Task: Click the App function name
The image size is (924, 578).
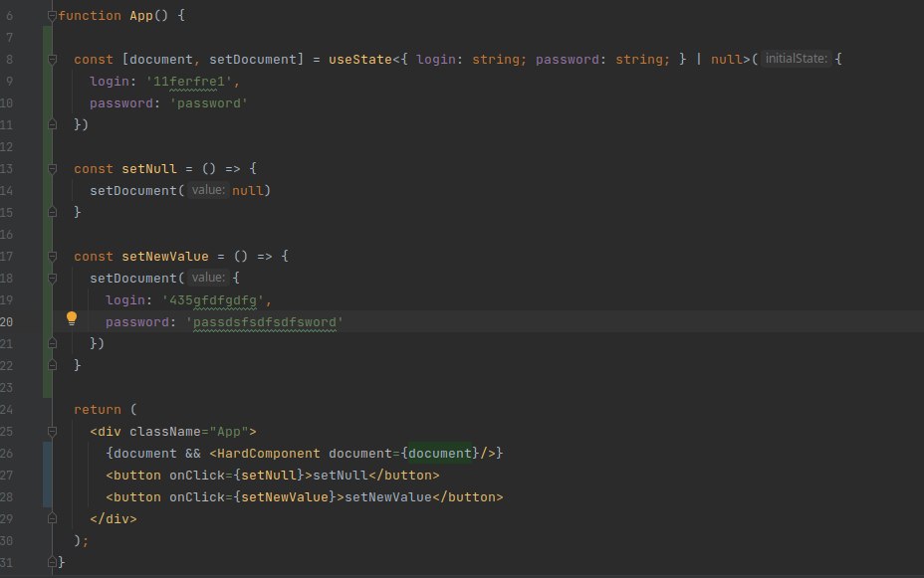Action: click(141, 15)
